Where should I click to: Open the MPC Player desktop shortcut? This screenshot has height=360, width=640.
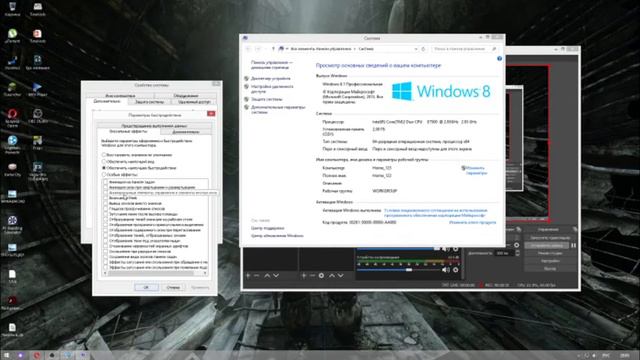pos(38,89)
